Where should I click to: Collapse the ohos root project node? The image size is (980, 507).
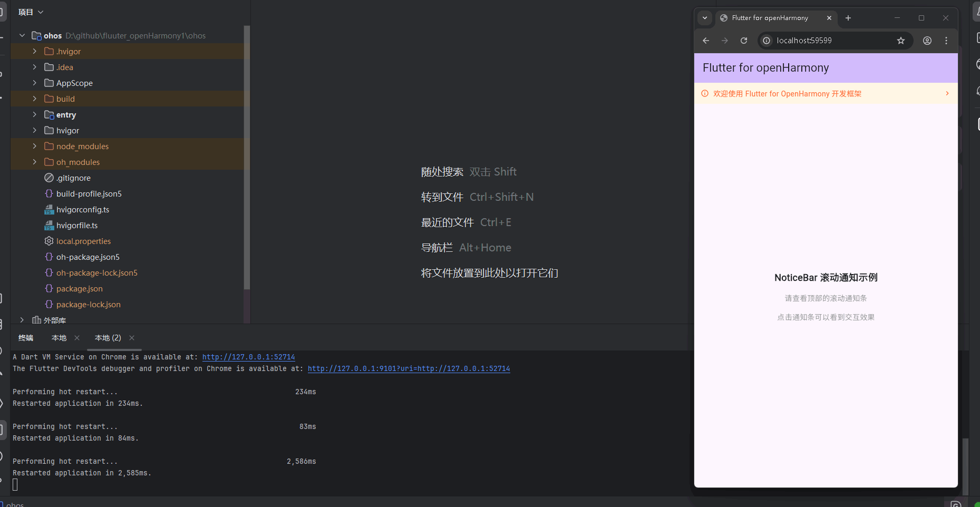click(x=22, y=35)
